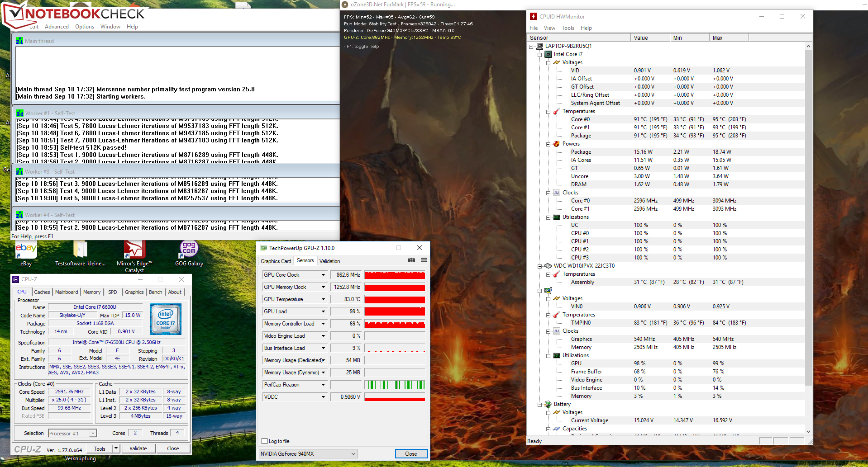Click the Worker #4 Self-Test window icon

pyautogui.click(x=19, y=215)
